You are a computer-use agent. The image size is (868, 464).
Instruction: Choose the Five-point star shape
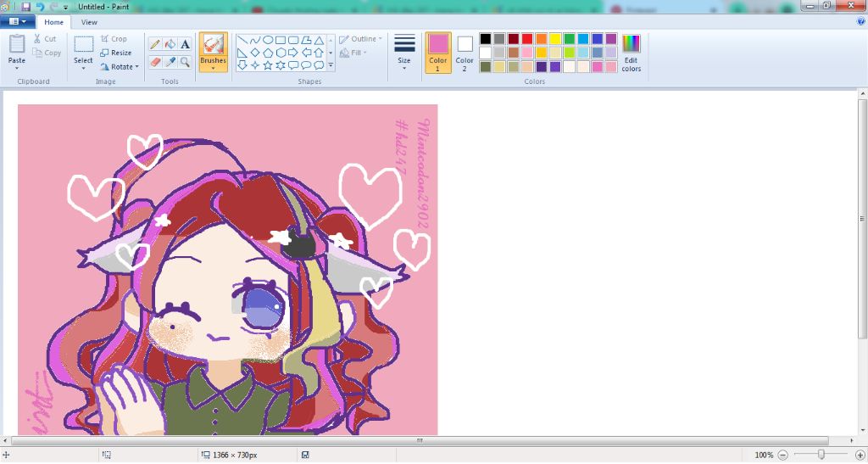[x=267, y=65]
